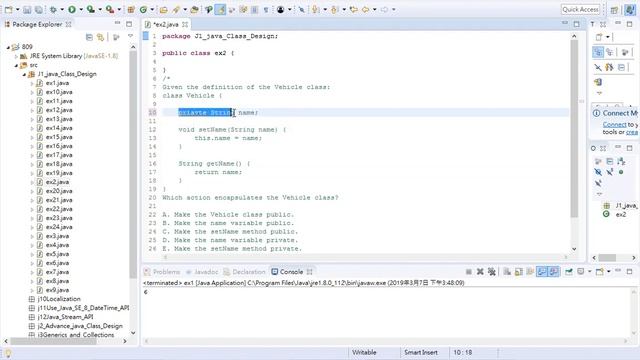The width and height of the screenshot is (640, 360).
Task: Collapse the J1_java_Class_Design package
Action: [24, 74]
